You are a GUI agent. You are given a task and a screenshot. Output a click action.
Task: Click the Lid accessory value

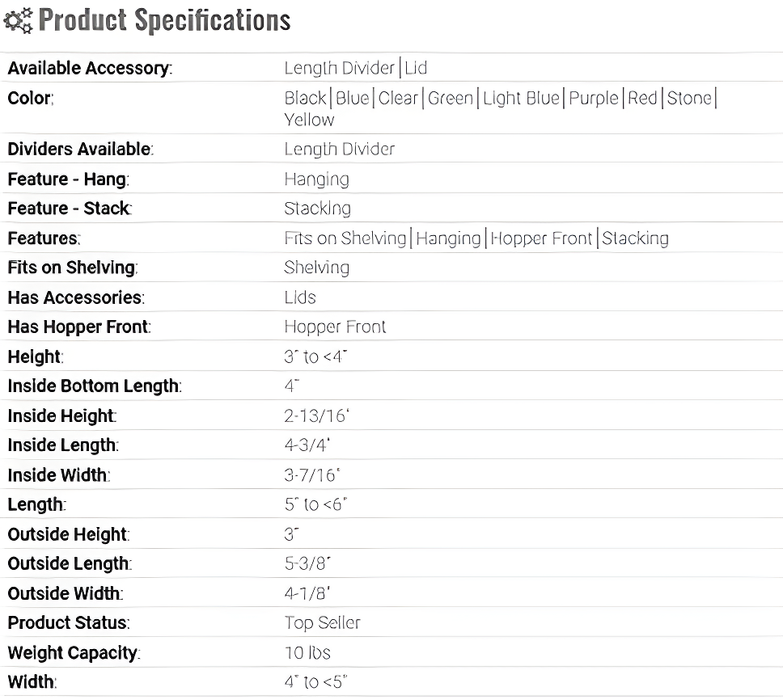pyautogui.click(x=416, y=68)
